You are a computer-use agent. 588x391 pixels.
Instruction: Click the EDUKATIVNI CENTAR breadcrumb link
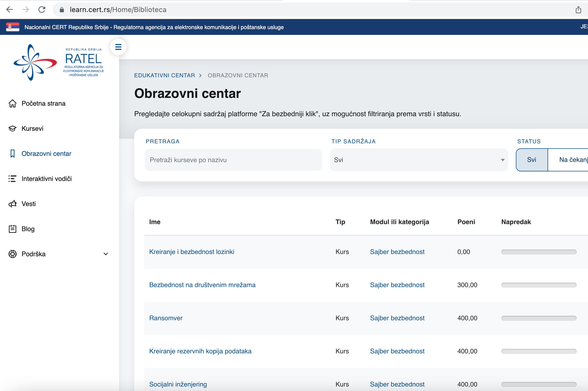click(x=165, y=75)
